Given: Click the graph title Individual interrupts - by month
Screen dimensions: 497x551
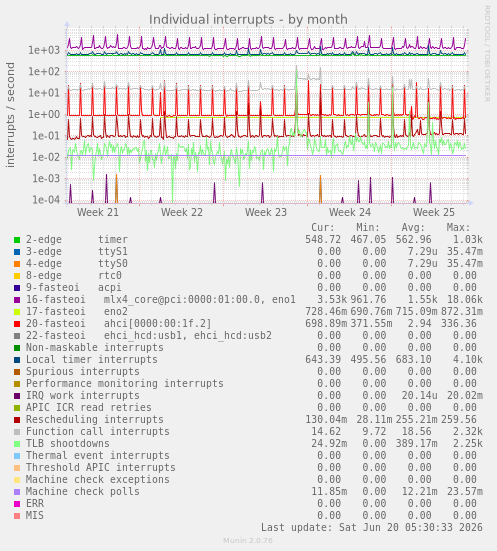Looking at the screenshot, I should (x=248, y=20).
